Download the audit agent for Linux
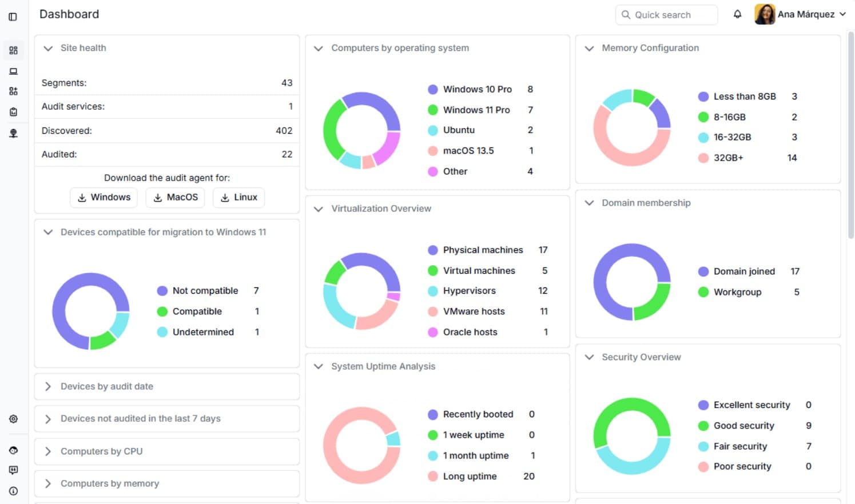The height and width of the screenshot is (504, 855). (x=238, y=197)
